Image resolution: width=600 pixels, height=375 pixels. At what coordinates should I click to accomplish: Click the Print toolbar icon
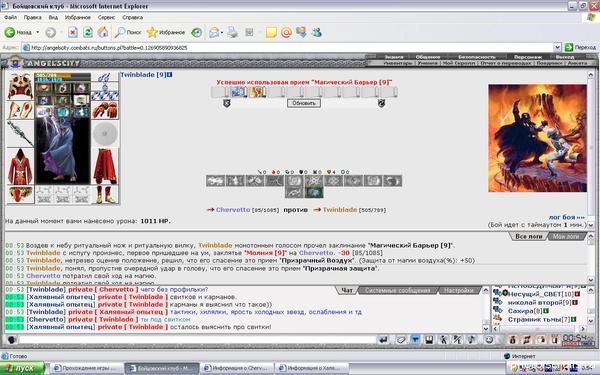pyautogui.click(x=233, y=33)
